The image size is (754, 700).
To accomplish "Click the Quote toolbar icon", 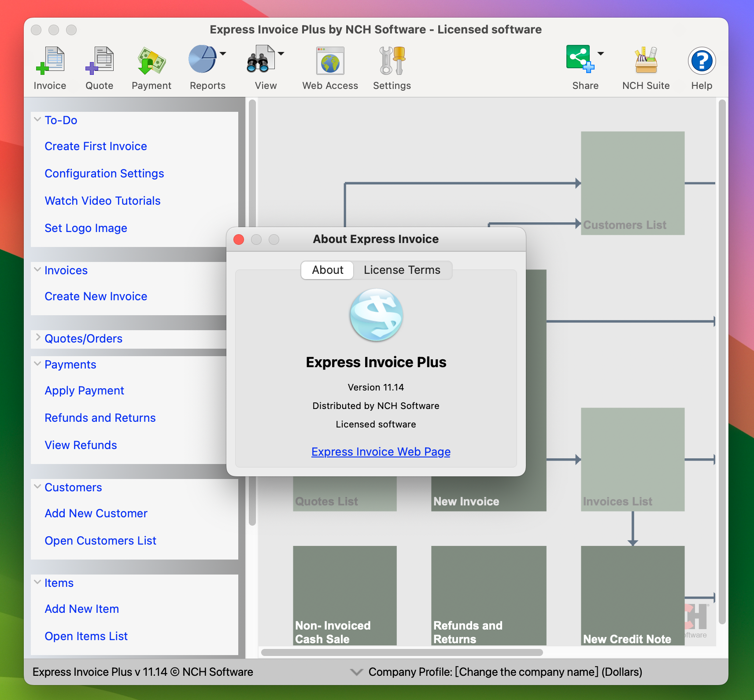I will click(100, 61).
